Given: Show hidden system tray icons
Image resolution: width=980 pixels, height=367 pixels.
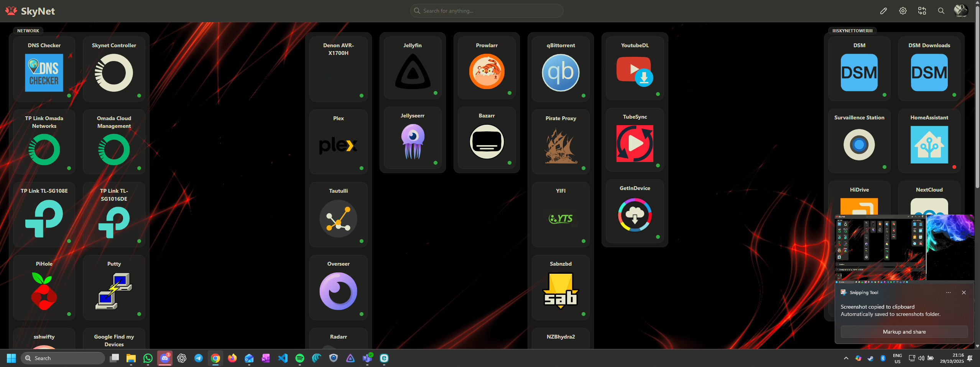Looking at the screenshot, I should [x=846, y=358].
